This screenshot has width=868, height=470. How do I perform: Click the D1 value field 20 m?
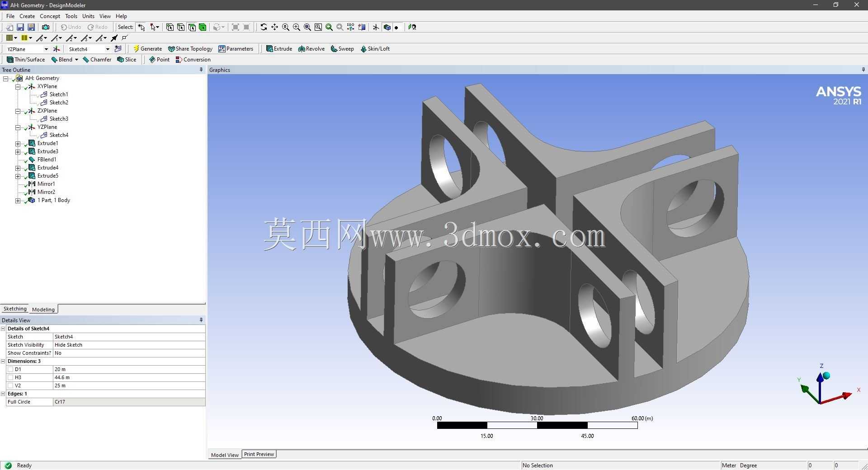tap(129, 369)
